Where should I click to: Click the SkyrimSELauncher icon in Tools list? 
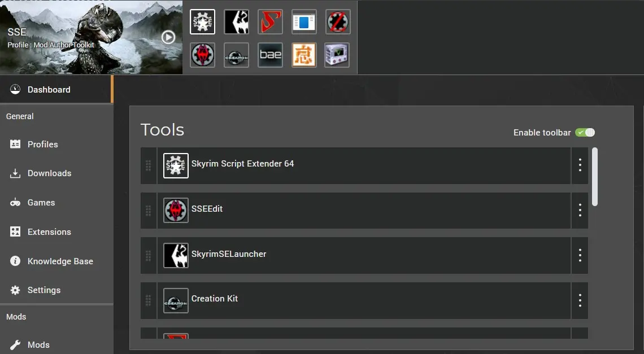[176, 255]
